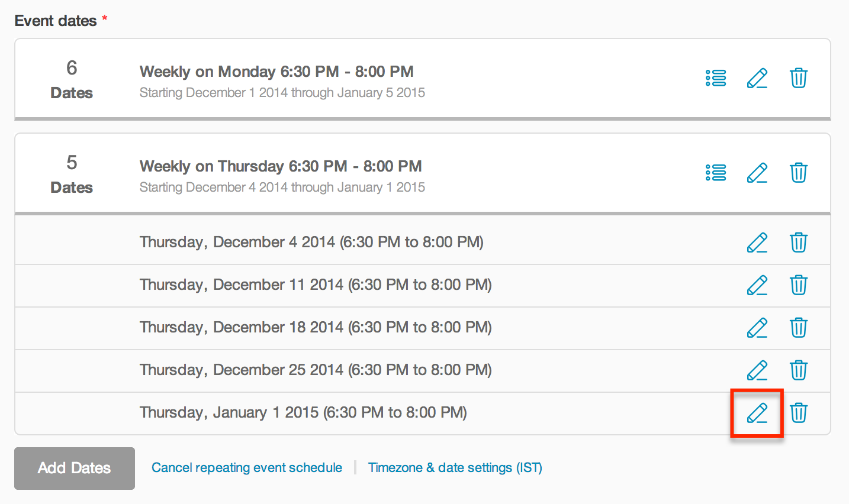Delete the January 1 2015 date
Screen dimensions: 849x504
(x=799, y=413)
